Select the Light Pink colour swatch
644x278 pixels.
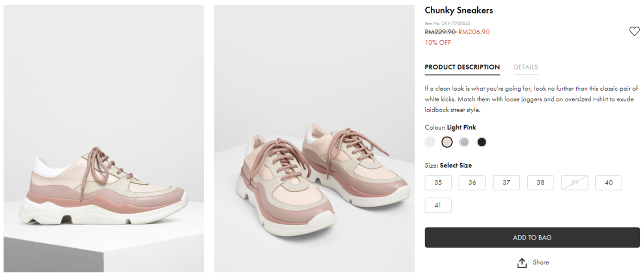click(x=447, y=142)
